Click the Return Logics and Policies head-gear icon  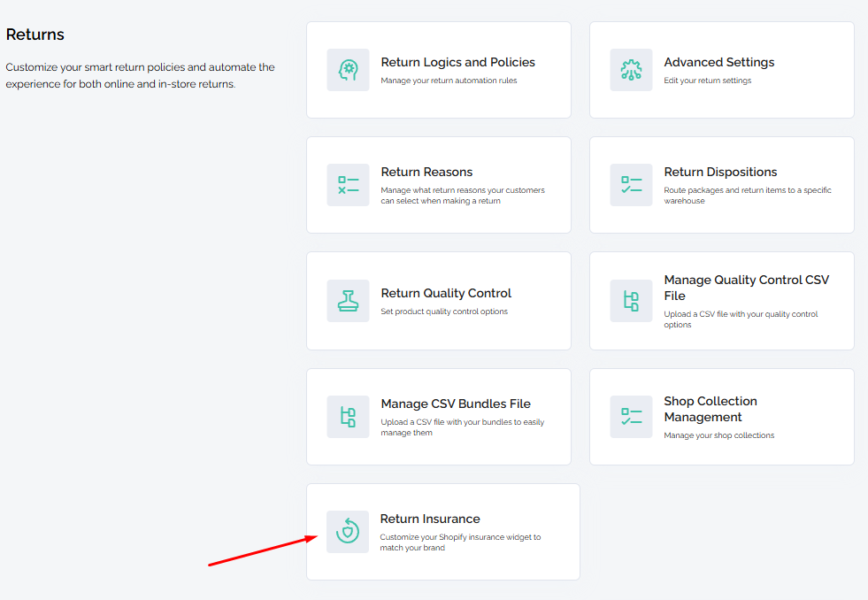pos(349,70)
